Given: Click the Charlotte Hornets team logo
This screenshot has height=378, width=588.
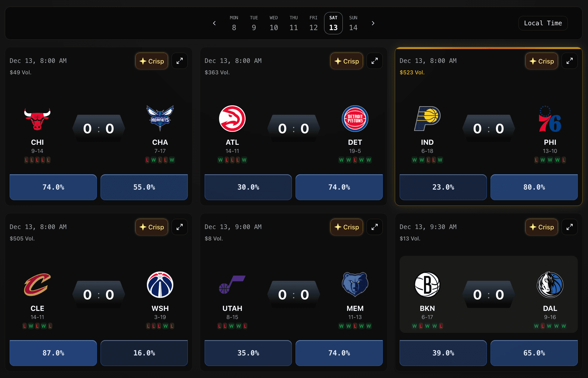Looking at the screenshot, I should (x=160, y=119).
